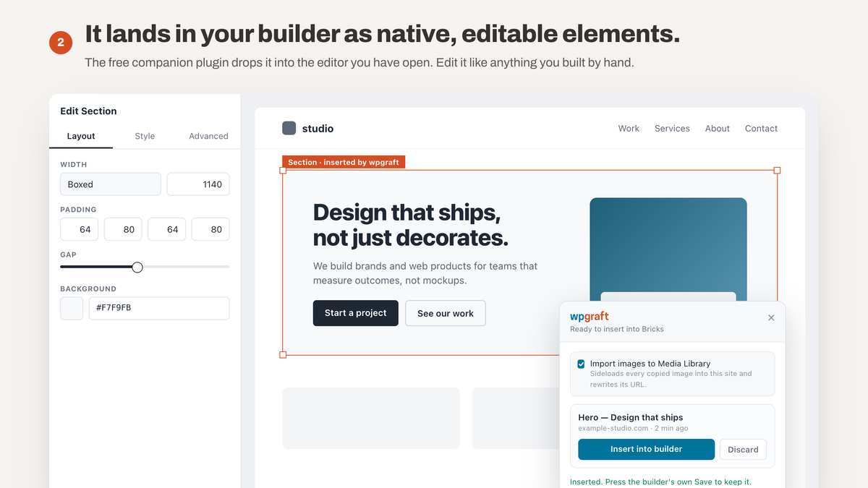Click the #F7F9FB hex color field
The image size is (868, 488).
pyautogui.click(x=159, y=308)
